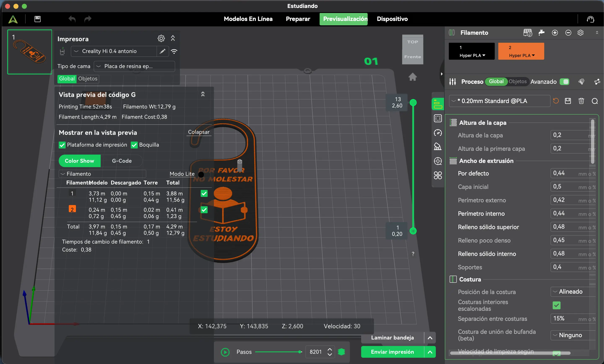Viewport: 604px width, 364px height.
Task: Click the filament sync device icon
Action: click(527, 32)
